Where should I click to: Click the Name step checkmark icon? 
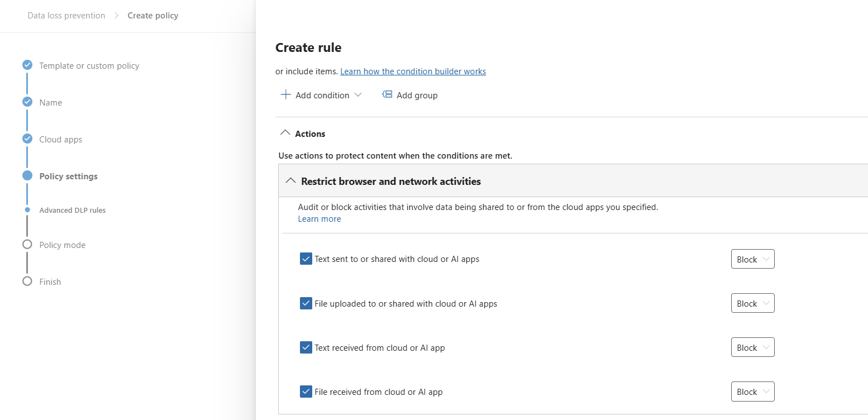pyautogui.click(x=27, y=102)
